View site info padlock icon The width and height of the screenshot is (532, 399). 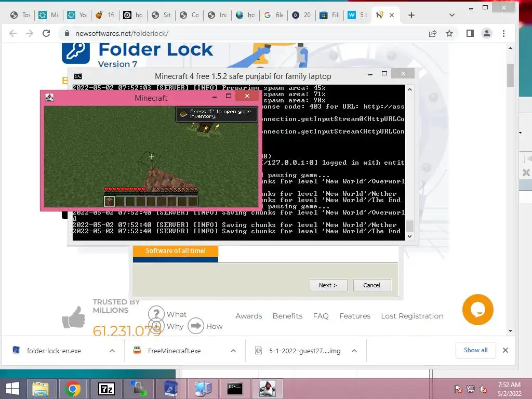(x=67, y=33)
